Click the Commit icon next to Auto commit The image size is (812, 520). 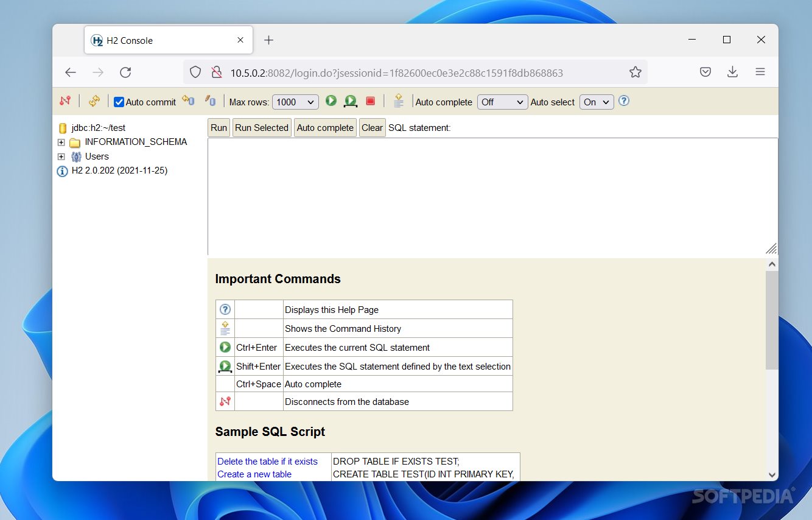point(188,101)
